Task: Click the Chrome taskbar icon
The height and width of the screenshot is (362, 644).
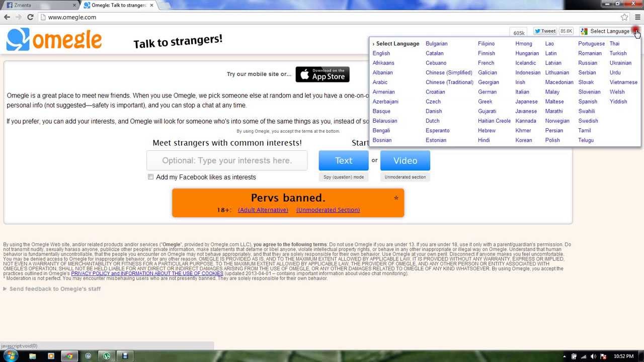Action: [x=69, y=356]
